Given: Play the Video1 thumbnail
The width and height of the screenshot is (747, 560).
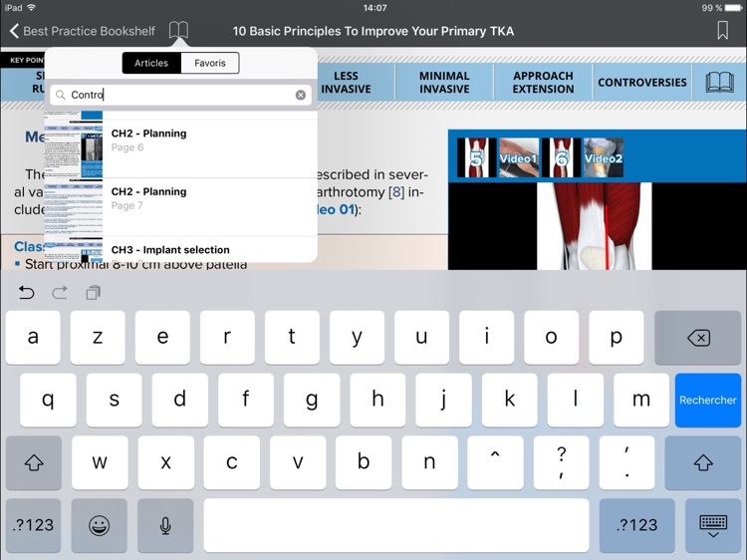Looking at the screenshot, I should [519, 157].
